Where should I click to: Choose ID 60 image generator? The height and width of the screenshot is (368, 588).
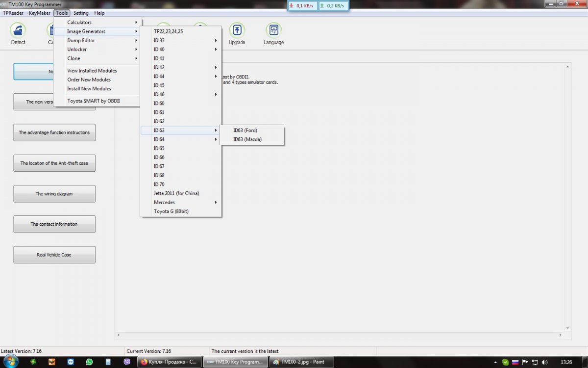[x=181, y=104]
